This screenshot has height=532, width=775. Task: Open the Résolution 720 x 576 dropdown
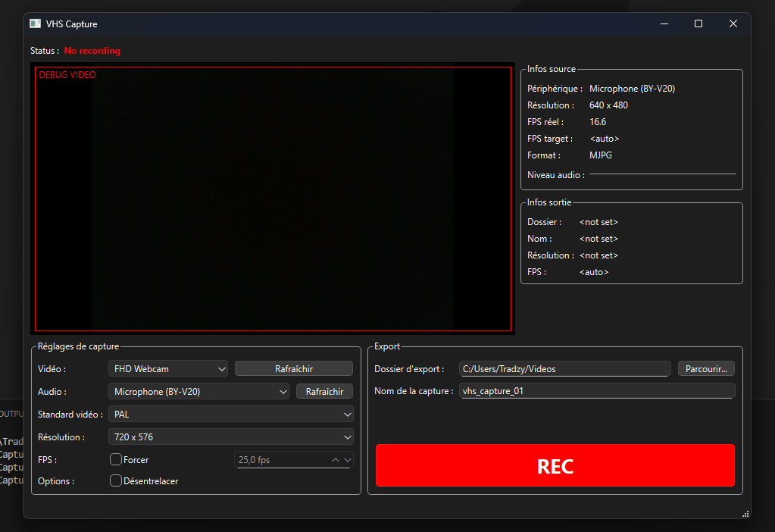pyautogui.click(x=231, y=437)
